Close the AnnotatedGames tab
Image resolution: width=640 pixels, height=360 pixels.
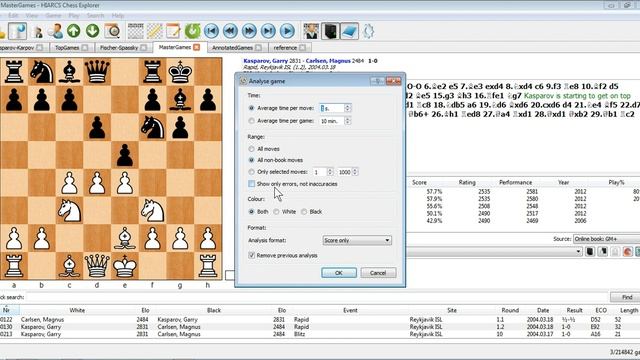pyautogui.click(x=258, y=48)
